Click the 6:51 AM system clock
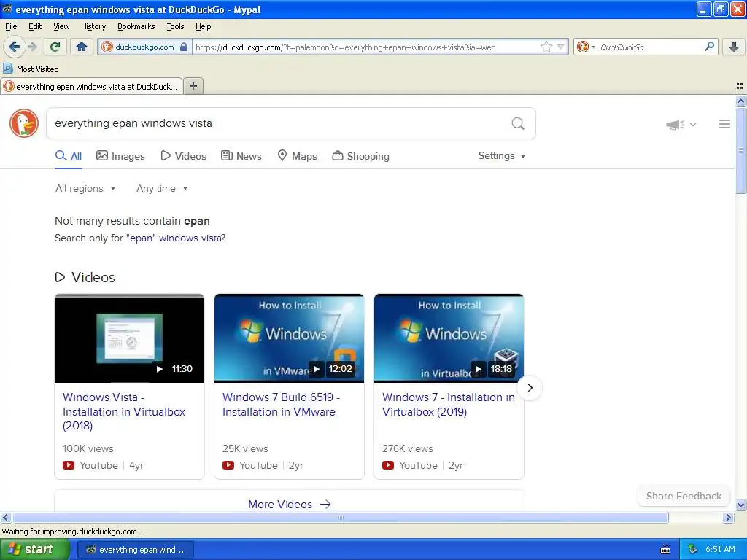The image size is (747, 560). point(720,550)
